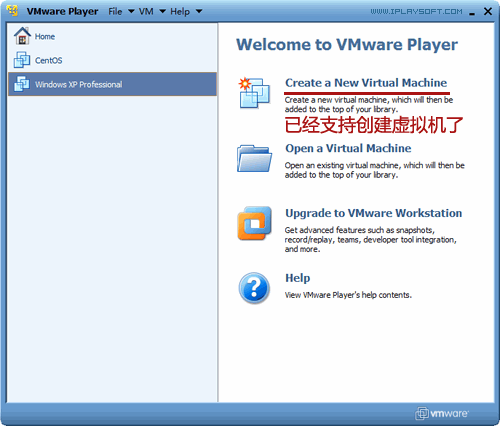Image resolution: width=500 pixels, height=426 pixels.
Task: Click the Windows XP Professional VM icon
Action: pos(22,84)
